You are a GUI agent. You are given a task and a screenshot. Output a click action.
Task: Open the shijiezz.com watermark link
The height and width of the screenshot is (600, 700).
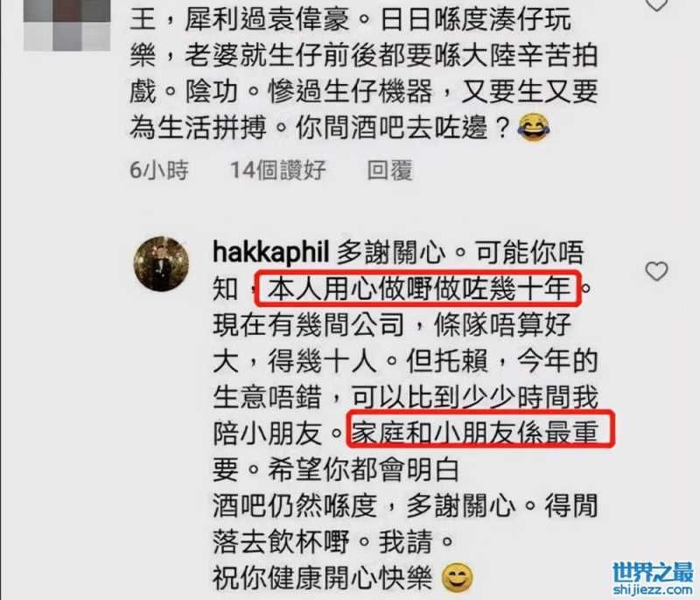(653, 590)
